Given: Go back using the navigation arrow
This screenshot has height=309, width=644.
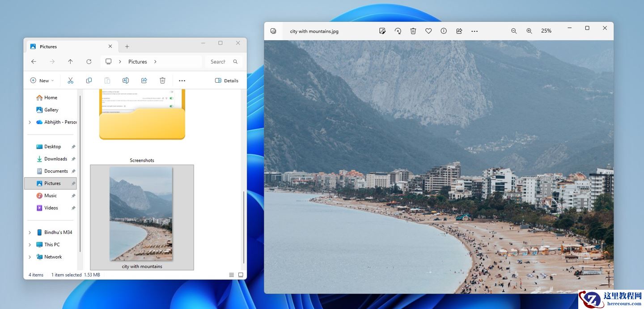Looking at the screenshot, I should click(34, 61).
